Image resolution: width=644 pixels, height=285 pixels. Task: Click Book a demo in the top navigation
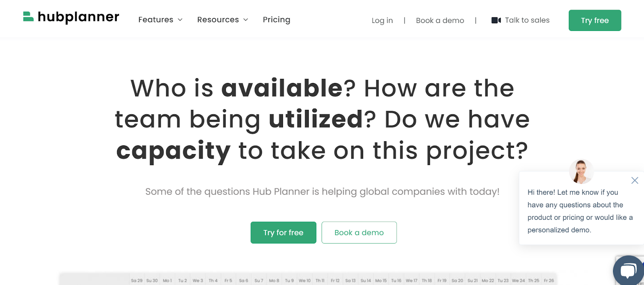tap(440, 20)
